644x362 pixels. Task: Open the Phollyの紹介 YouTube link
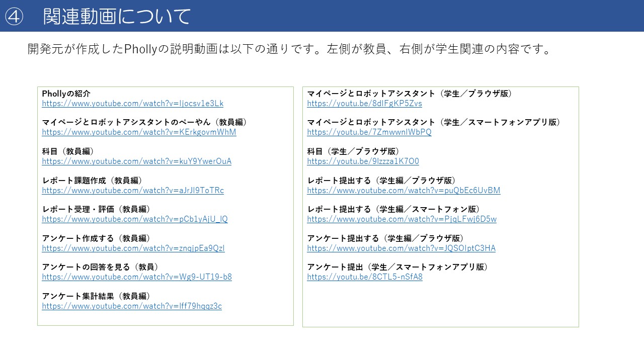pos(132,104)
